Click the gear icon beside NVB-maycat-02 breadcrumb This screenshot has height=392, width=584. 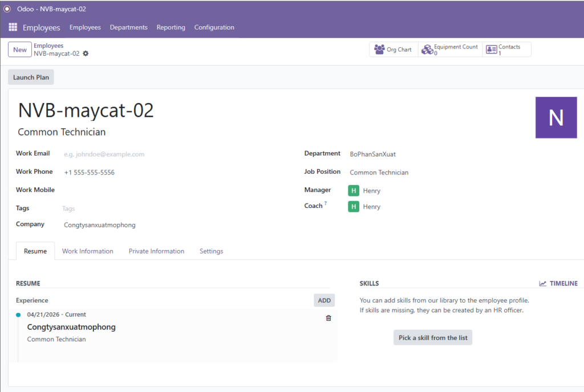[x=86, y=54]
